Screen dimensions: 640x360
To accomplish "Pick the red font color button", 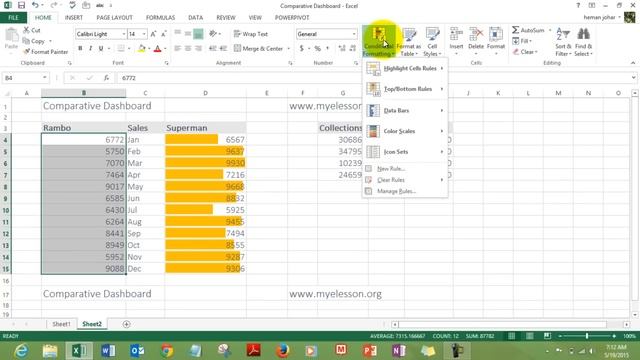I will pos(158,49).
